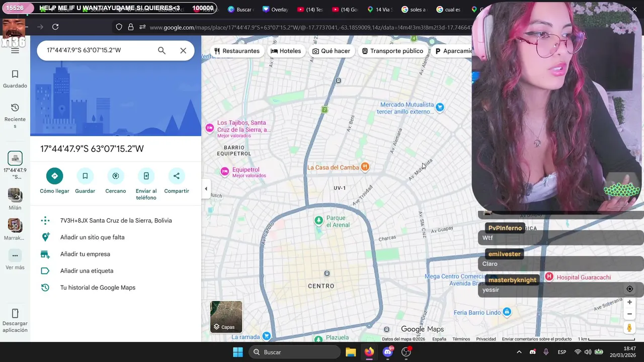Click Guardar bookmark button for location
Viewport: 644px width, 362px height.
(85, 182)
